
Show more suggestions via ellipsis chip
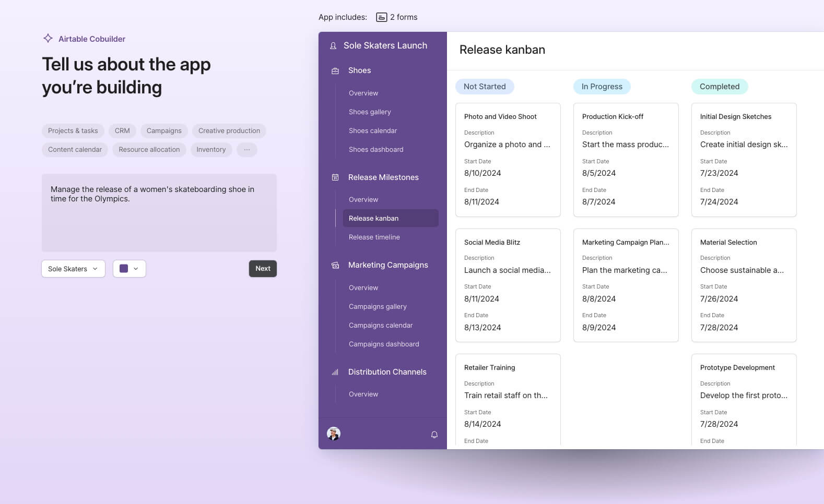247,149
